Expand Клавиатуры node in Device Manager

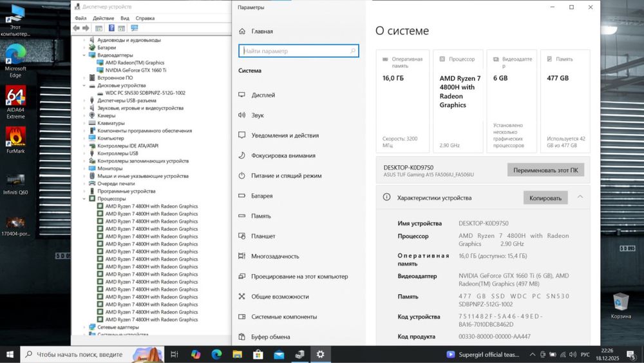pyautogui.click(x=84, y=123)
